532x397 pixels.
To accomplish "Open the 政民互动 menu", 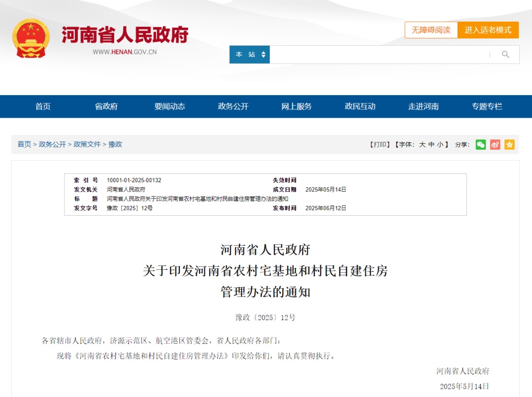I will pos(360,106).
